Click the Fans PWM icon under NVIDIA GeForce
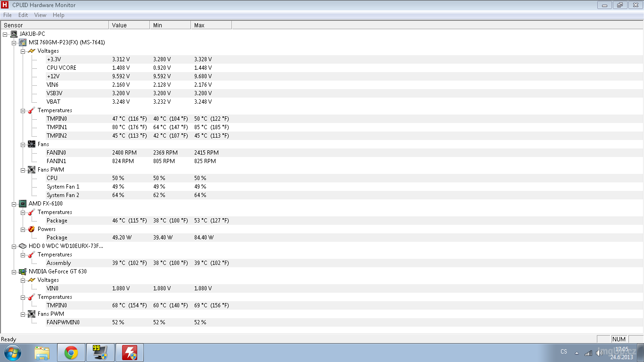The image size is (644, 362). click(x=32, y=314)
